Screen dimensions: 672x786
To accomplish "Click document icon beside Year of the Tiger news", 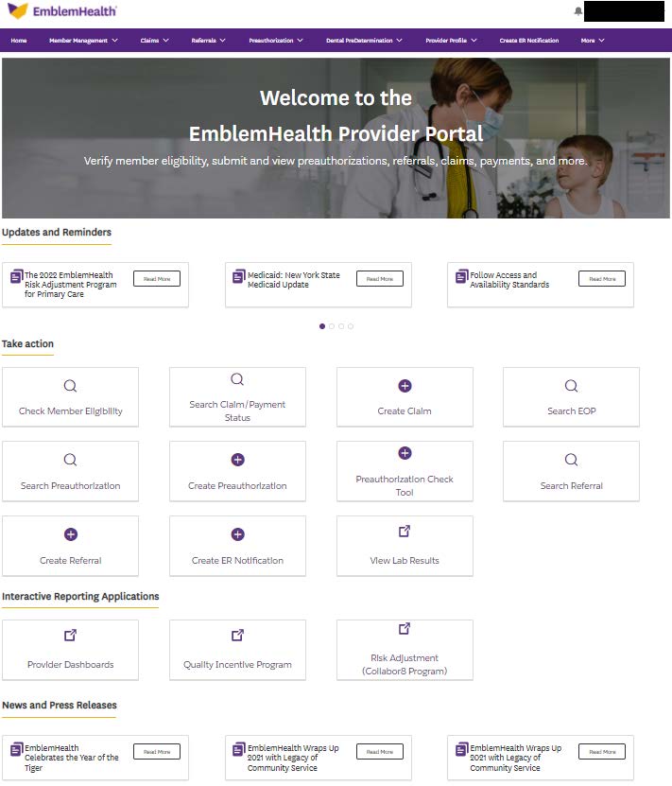I will click(16, 749).
